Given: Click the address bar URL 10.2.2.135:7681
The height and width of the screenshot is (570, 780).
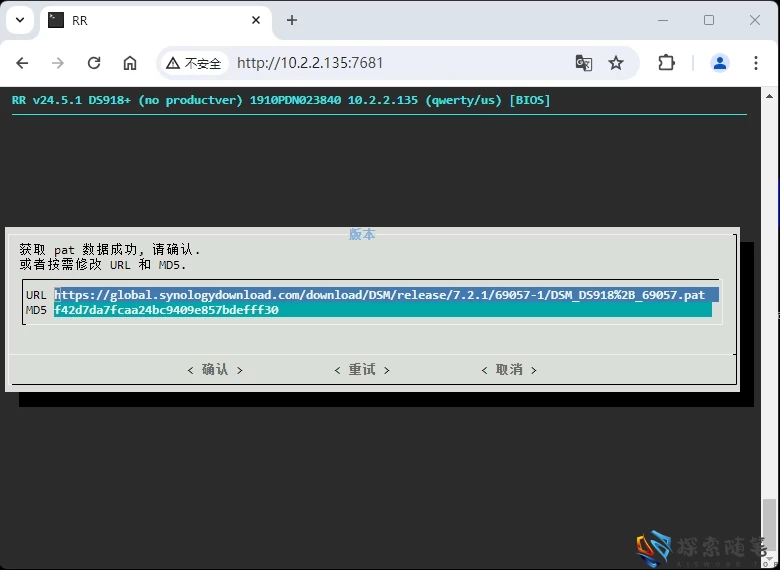Looking at the screenshot, I should pyautogui.click(x=310, y=63).
